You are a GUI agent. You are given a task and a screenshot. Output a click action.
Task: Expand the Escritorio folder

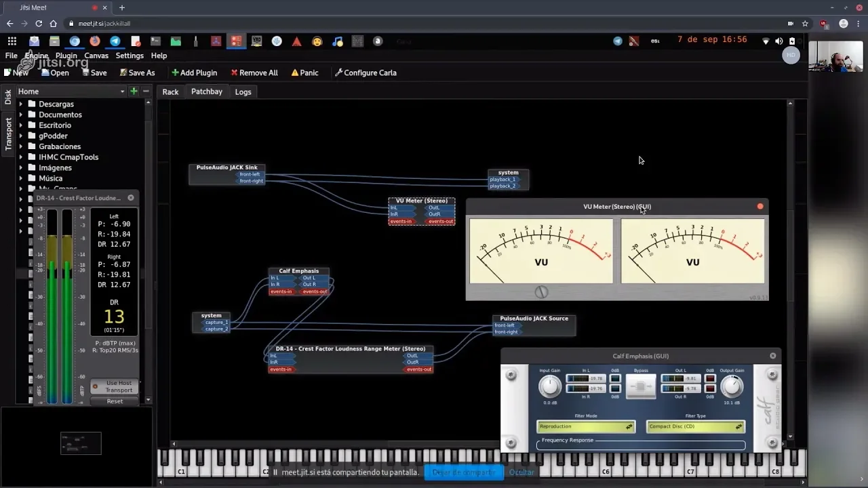point(21,125)
